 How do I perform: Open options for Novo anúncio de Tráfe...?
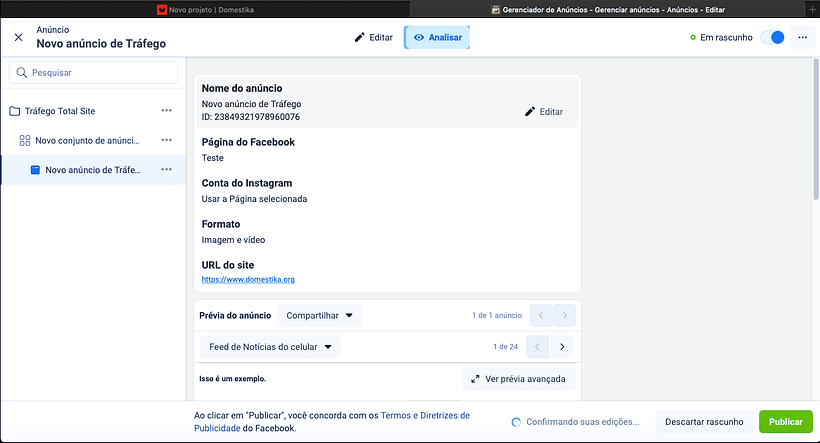[166, 169]
